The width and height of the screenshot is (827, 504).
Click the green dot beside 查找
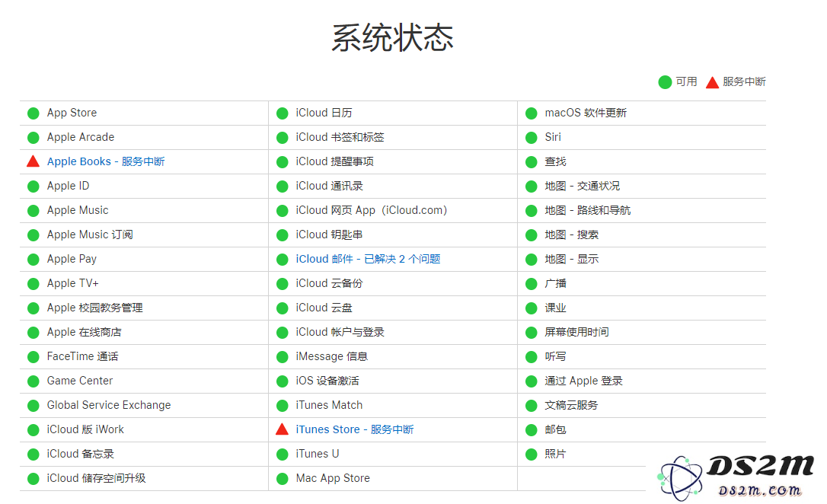[x=531, y=162]
